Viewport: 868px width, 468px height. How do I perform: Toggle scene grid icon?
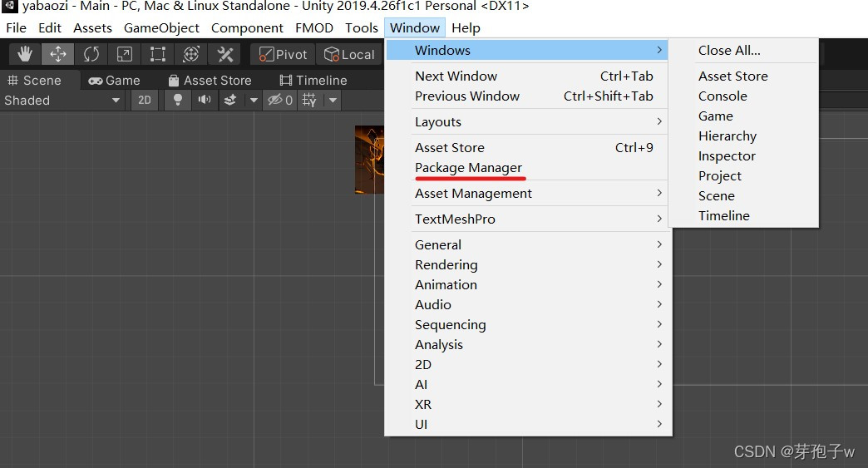click(309, 100)
